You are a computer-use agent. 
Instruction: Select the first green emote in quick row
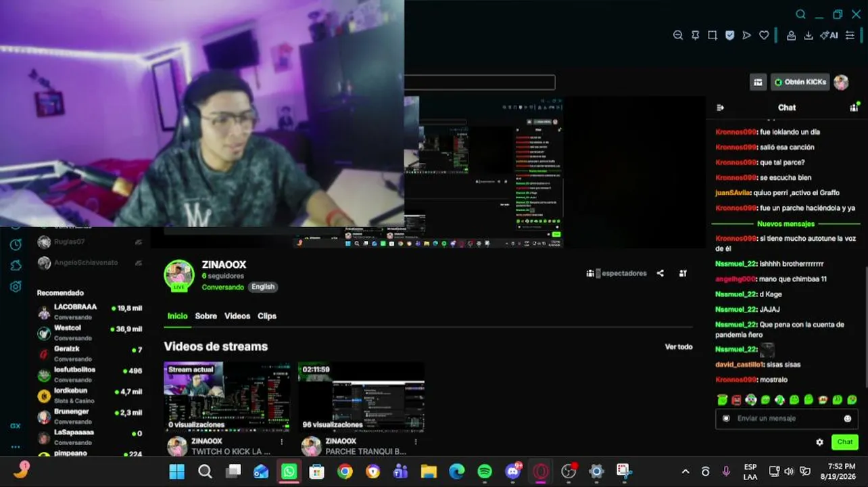(x=722, y=400)
